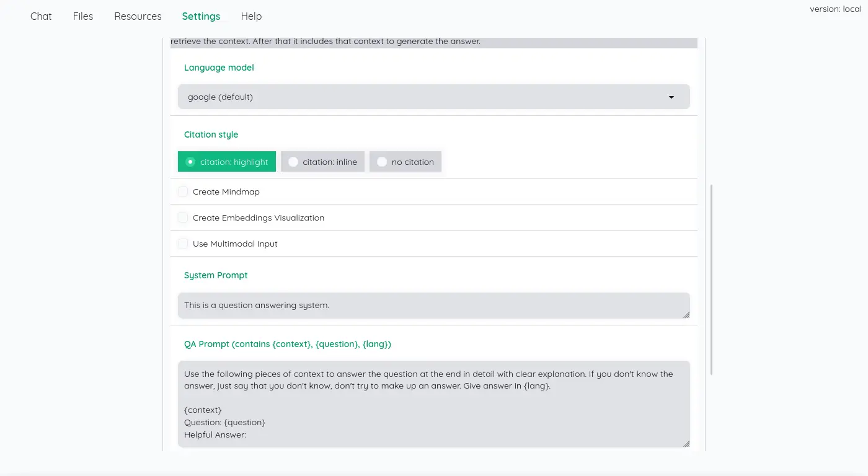
Task: Click the settings panel vertical scrollbar
Action: coord(711,279)
